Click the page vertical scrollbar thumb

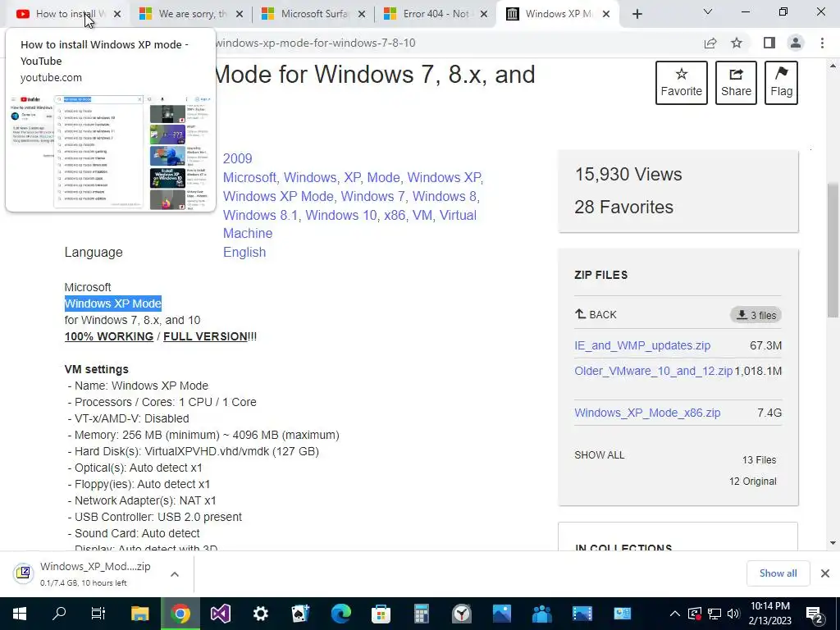tap(833, 249)
